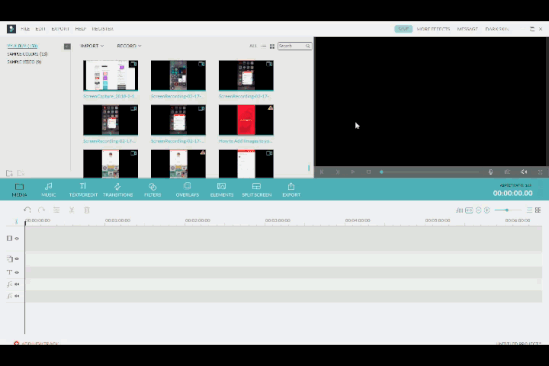Open the Import dropdown
This screenshot has width=549, height=366.
(92, 46)
